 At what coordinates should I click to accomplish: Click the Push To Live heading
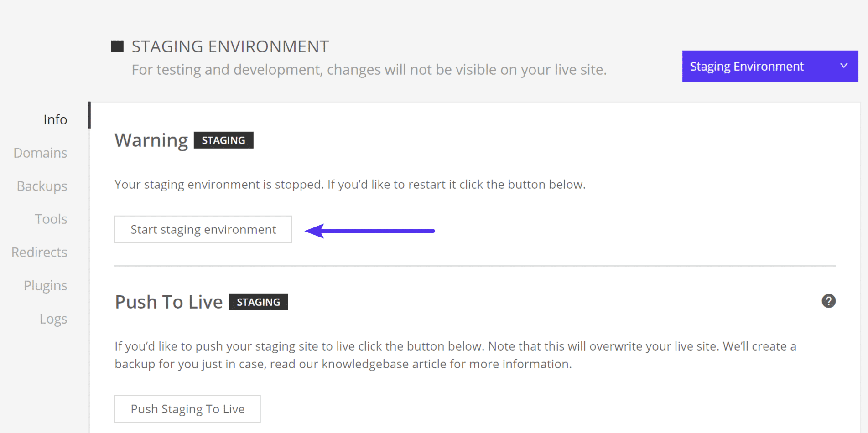click(169, 302)
